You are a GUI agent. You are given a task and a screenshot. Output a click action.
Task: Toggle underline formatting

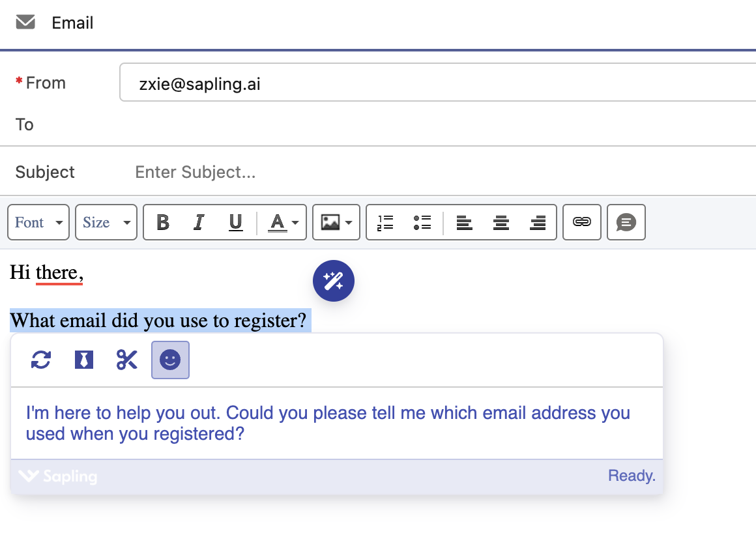235,222
